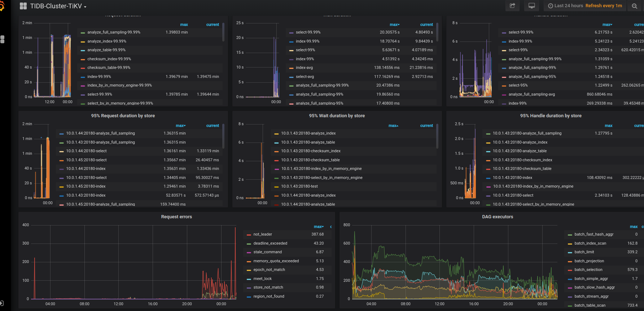The width and height of the screenshot is (644, 311).
Task: Click the sign-in icon at sidebar bottom
Action: tap(2, 303)
